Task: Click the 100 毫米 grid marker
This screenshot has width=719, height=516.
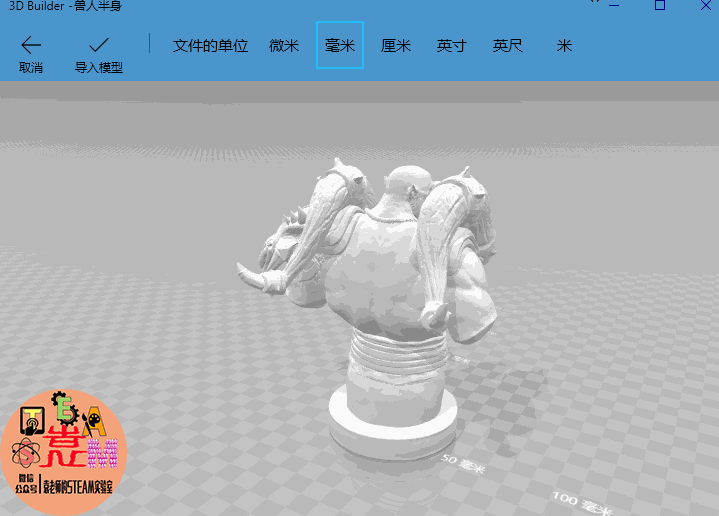Action: 582,502
